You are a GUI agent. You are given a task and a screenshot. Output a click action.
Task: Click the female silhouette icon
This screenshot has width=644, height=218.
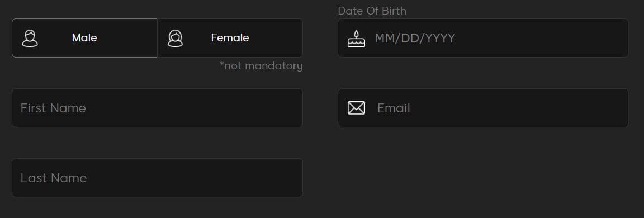[x=176, y=38]
